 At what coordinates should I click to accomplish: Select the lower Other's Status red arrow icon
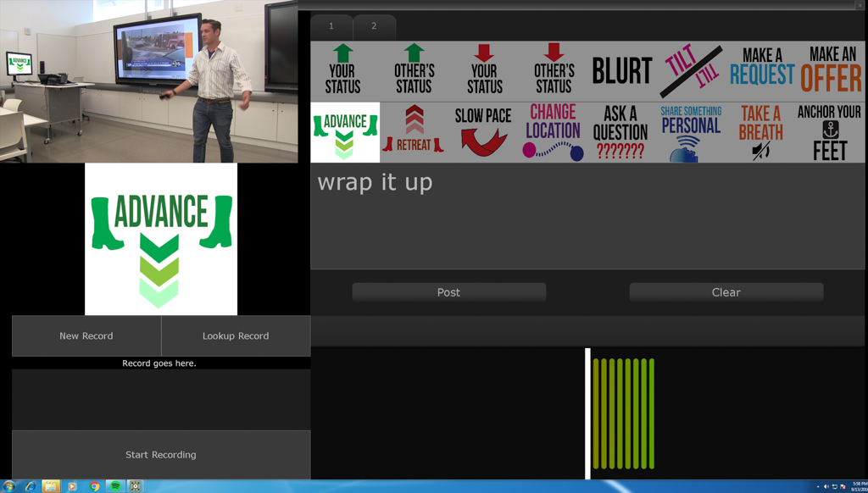pyautogui.click(x=554, y=70)
